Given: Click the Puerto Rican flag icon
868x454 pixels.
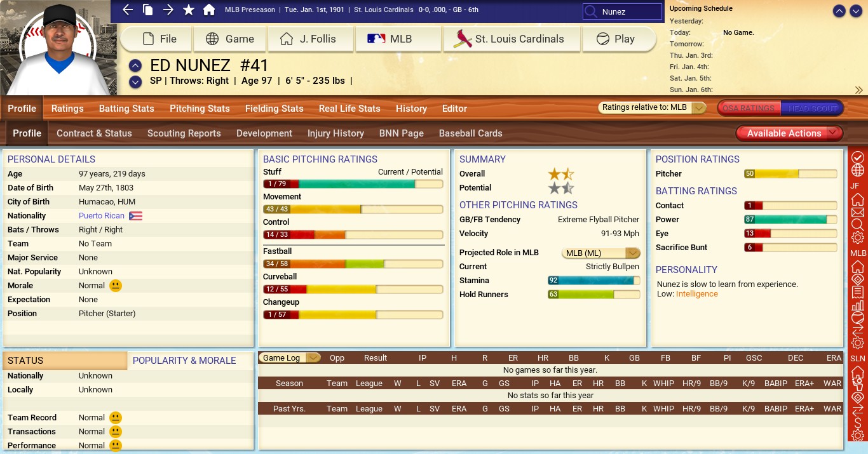Looking at the screenshot, I should [x=135, y=216].
